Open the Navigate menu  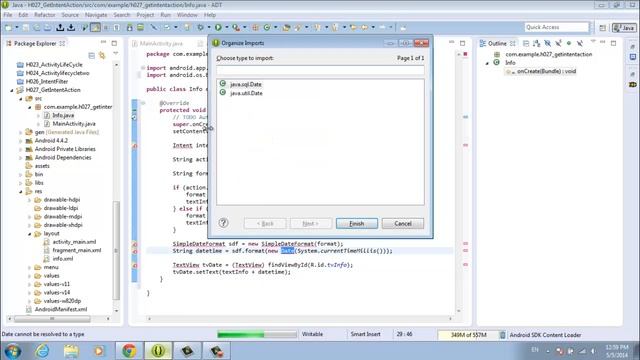click(96, 15)
